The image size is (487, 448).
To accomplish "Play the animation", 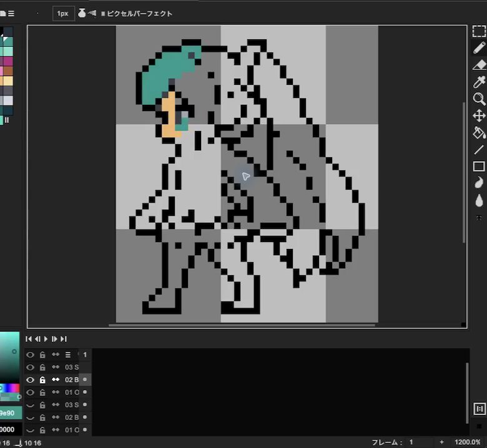I will (46, 339).
